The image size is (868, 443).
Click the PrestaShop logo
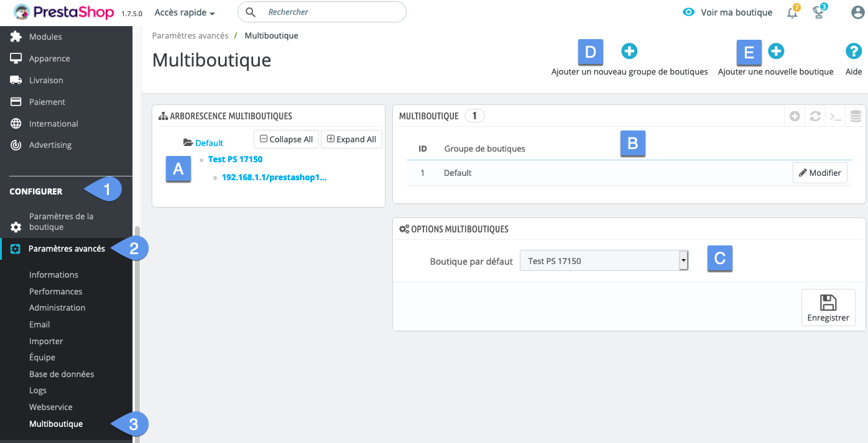coord(64,12)
